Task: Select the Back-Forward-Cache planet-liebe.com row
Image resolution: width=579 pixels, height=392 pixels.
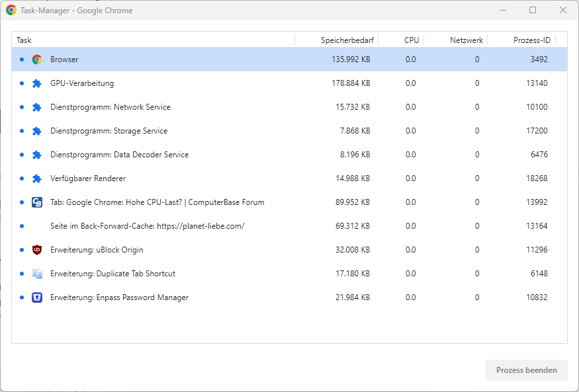Action: click(x=290, y=226)
